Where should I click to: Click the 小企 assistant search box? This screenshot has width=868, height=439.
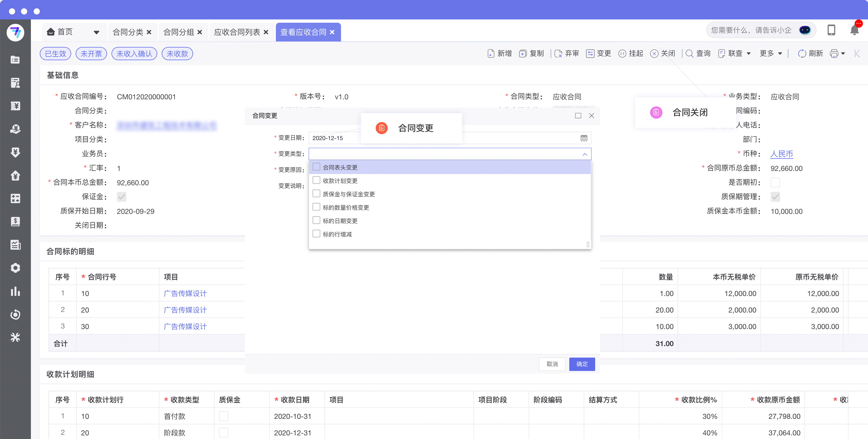point(751,30)
